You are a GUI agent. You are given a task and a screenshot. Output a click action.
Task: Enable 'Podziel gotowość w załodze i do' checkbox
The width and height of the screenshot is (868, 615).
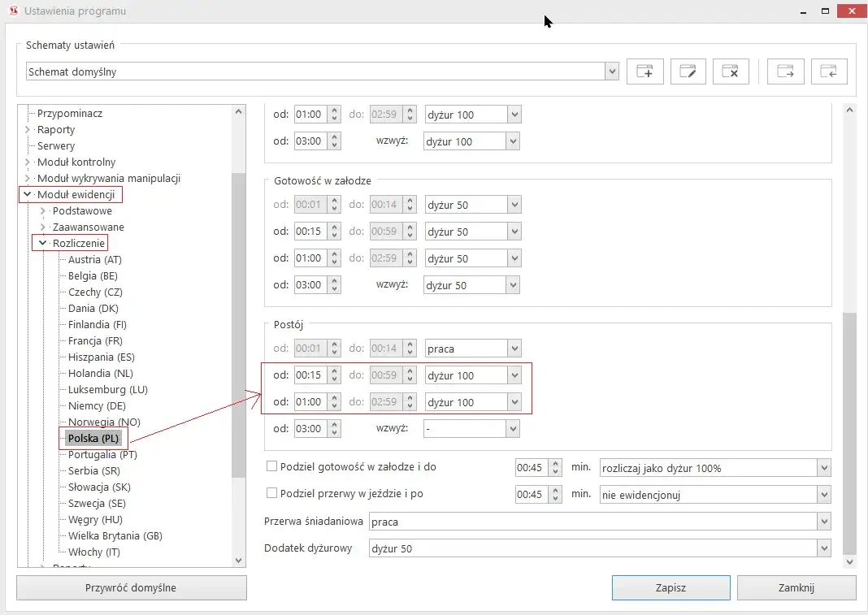click(272, 467)
